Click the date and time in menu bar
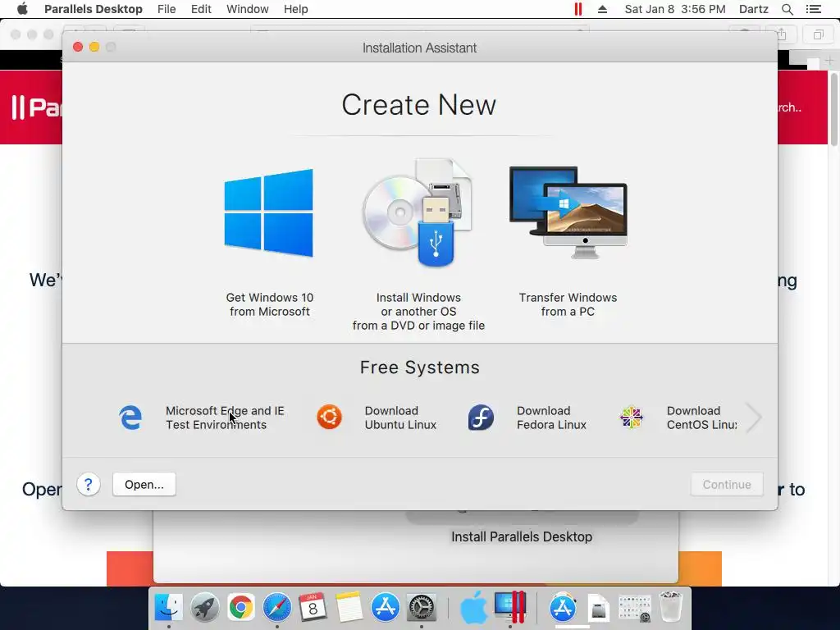 coord(675,9)
